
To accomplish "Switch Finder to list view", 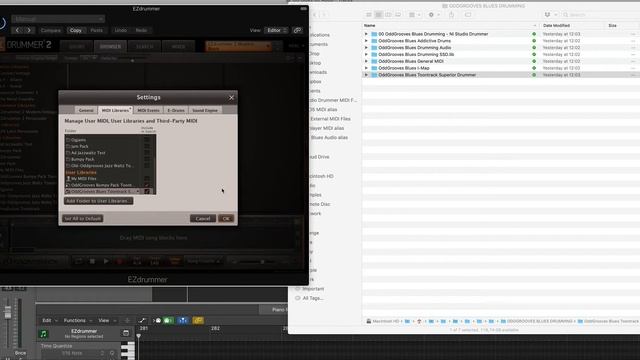I will click(x=378, y=15).
